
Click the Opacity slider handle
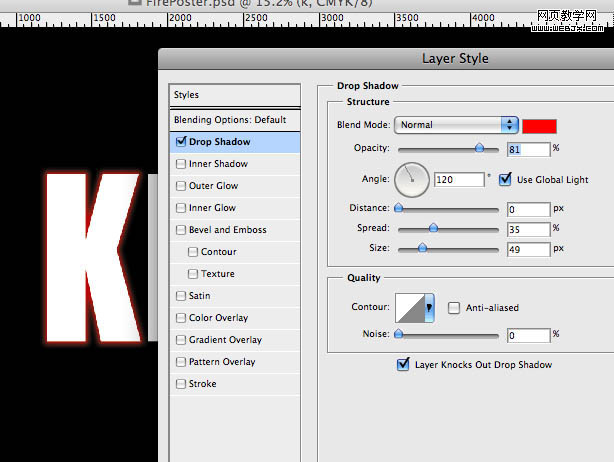coord(479,147)
